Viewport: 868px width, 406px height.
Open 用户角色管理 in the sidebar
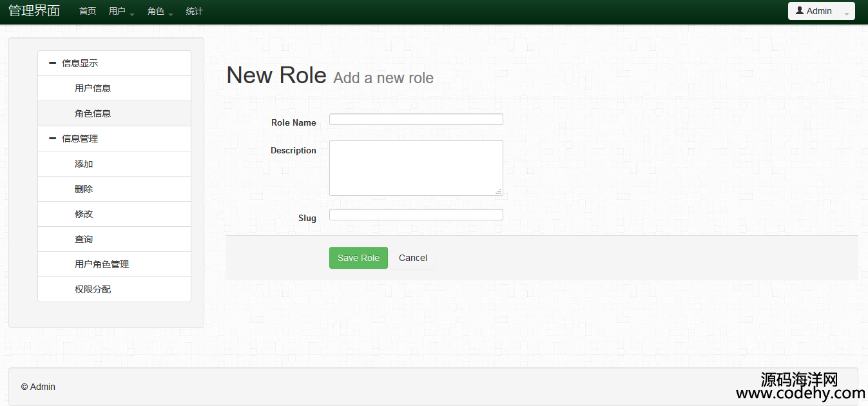114,264
